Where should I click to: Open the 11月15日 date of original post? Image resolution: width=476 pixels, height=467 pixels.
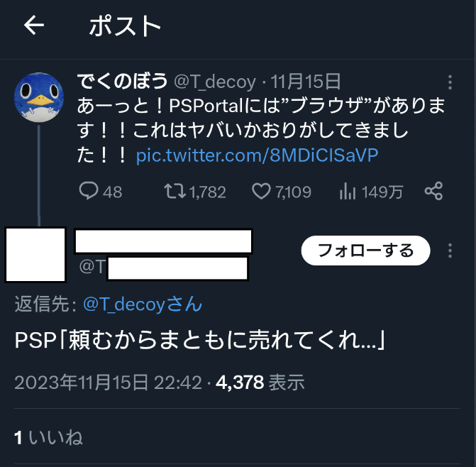click(306, 82)
